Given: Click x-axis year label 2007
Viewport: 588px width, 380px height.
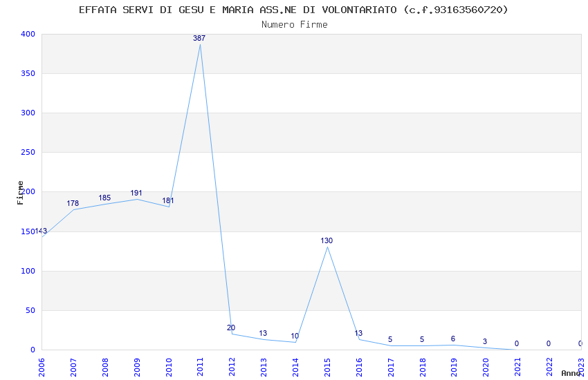Looking at the screenshot, I should (73, 367).
